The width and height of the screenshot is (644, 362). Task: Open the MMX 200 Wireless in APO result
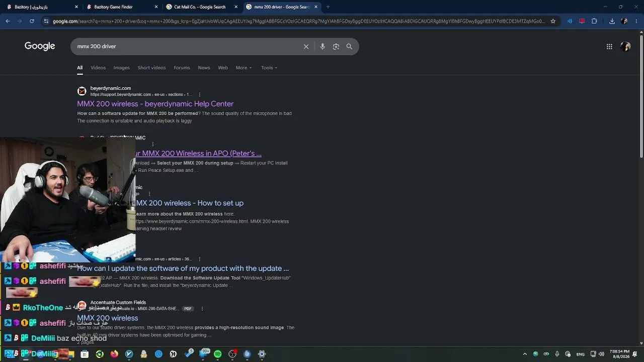tap(199, 153)
